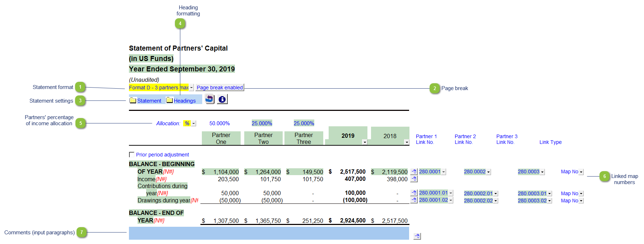
Task: Click the information icon beside refresh
Action: (222, 99)
